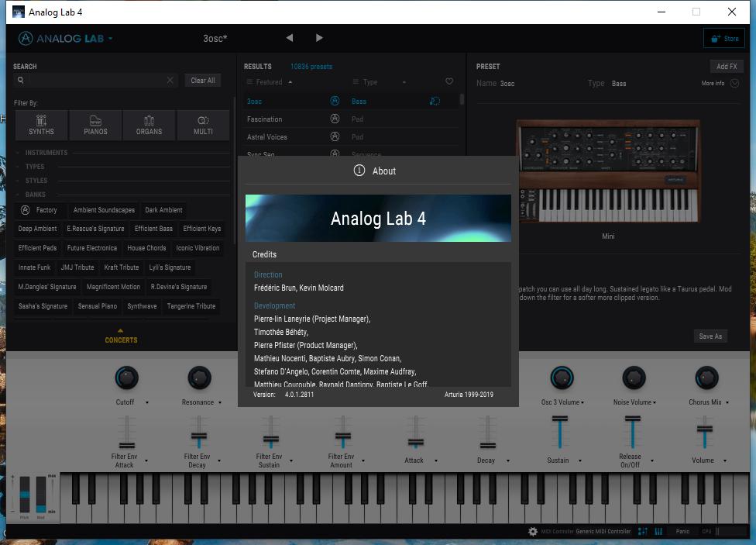
Task: Click the Save As button
Action: point(710,336)
